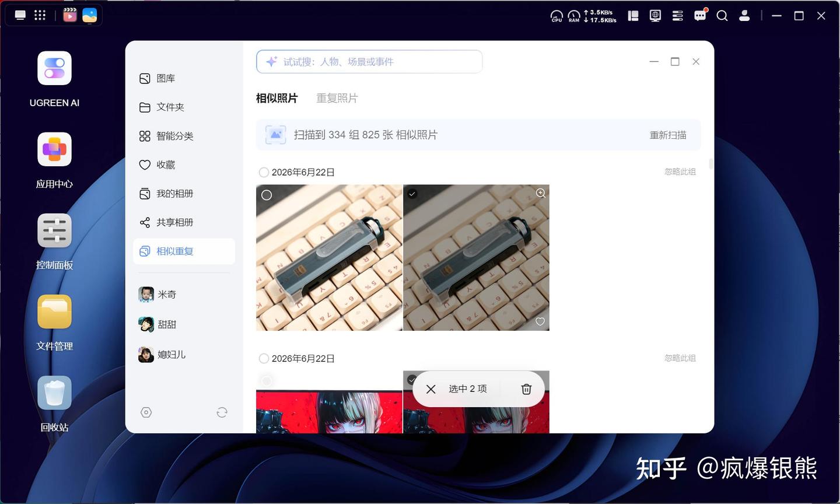Open the sidebar layout panel icon in top bar

point(633,16)
